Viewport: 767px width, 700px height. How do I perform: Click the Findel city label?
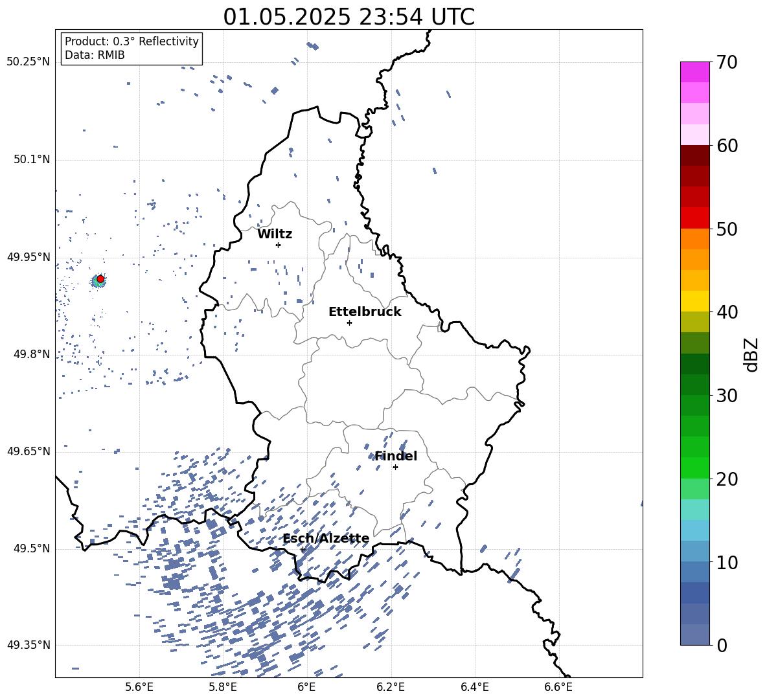tap(396, 456)
